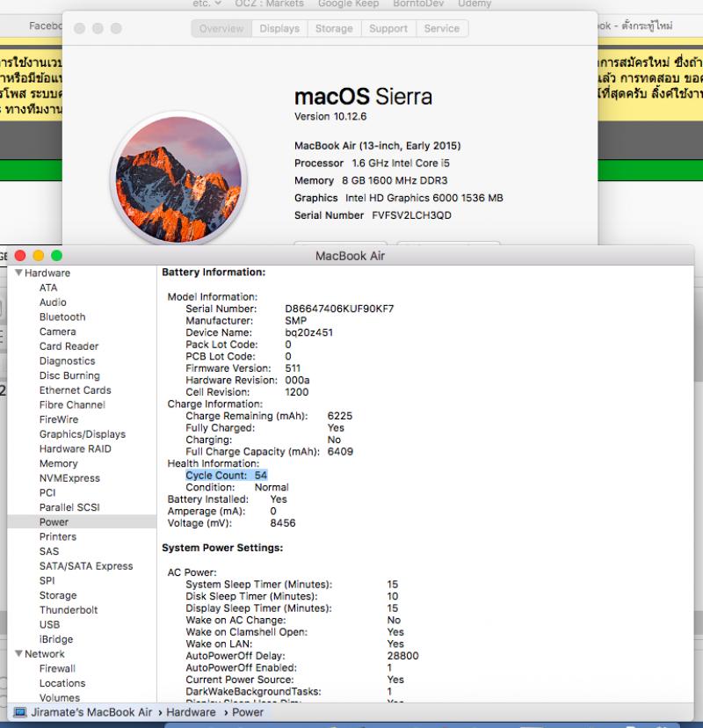Select Firewall under Network
The image size is (703, 728).
click(57, 668)
